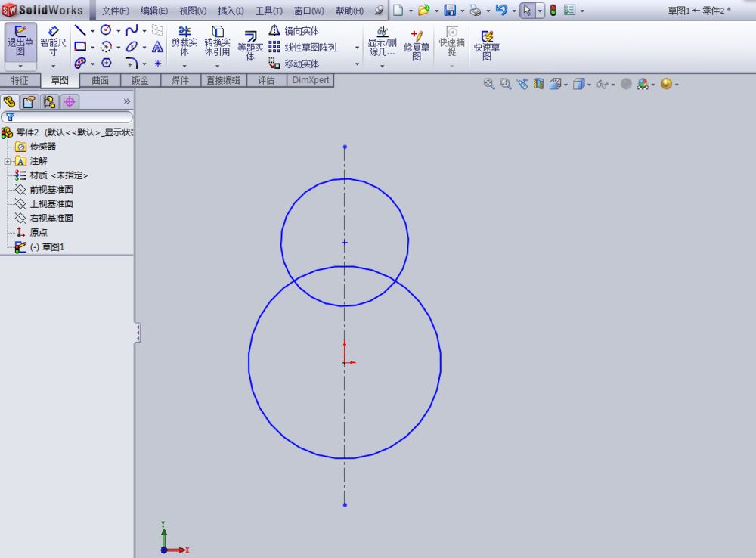Open the Rectangle tool dropdown arrow
This screenshot has width=756, height=558.
point(92,48)
